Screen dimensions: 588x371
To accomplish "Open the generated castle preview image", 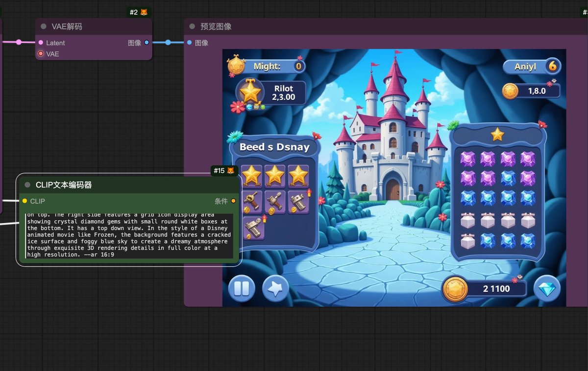I will tap(394, 178).
